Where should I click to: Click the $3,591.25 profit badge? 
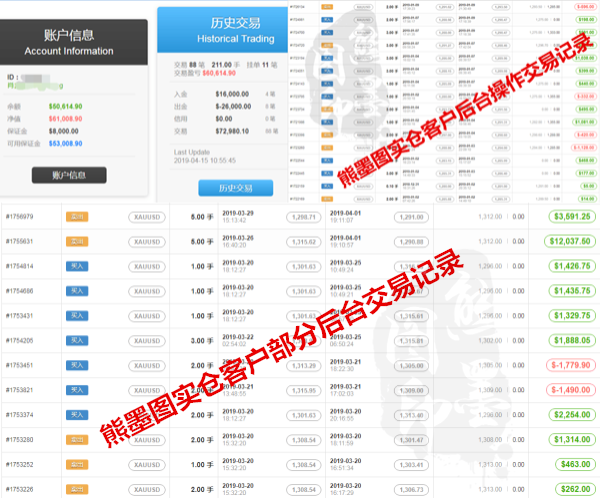click(571, 217)
